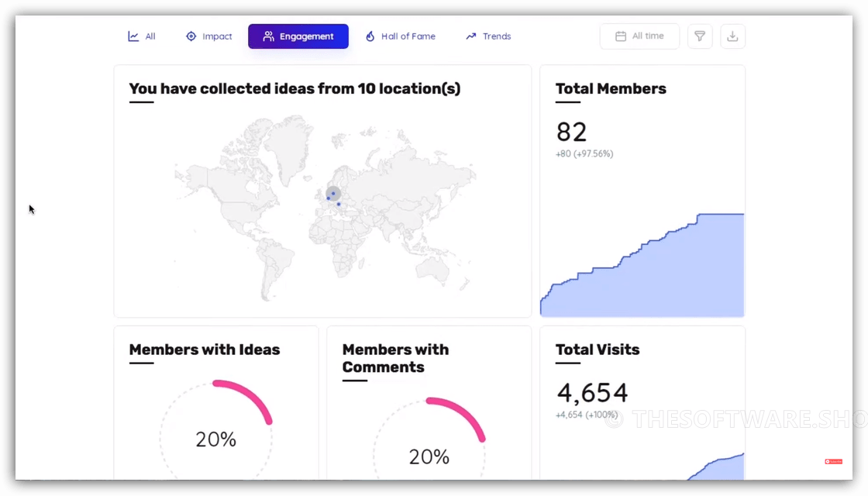868x496 pixels.
Task: Switch to the Trends tab
Action: point(487,36)
